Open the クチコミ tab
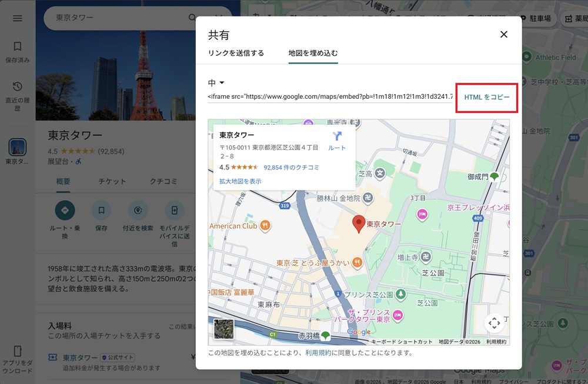Viewport: 588px width, 384px height. tap(163, 182)
